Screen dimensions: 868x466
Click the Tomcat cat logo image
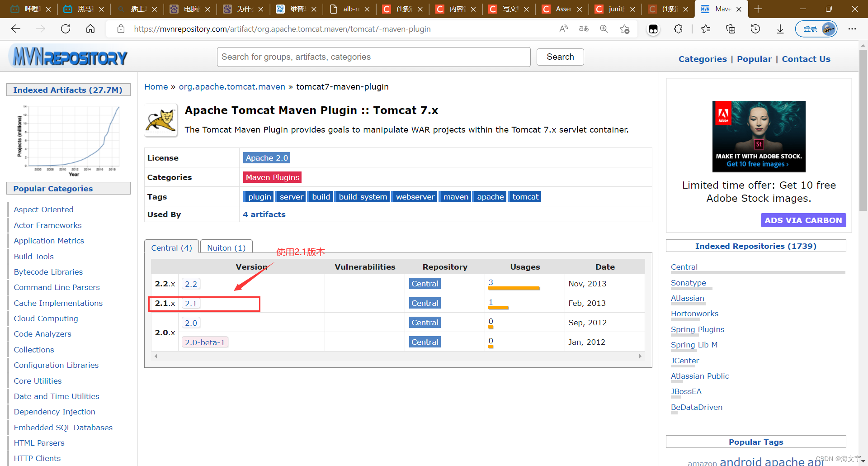click(x=161, y=120)
